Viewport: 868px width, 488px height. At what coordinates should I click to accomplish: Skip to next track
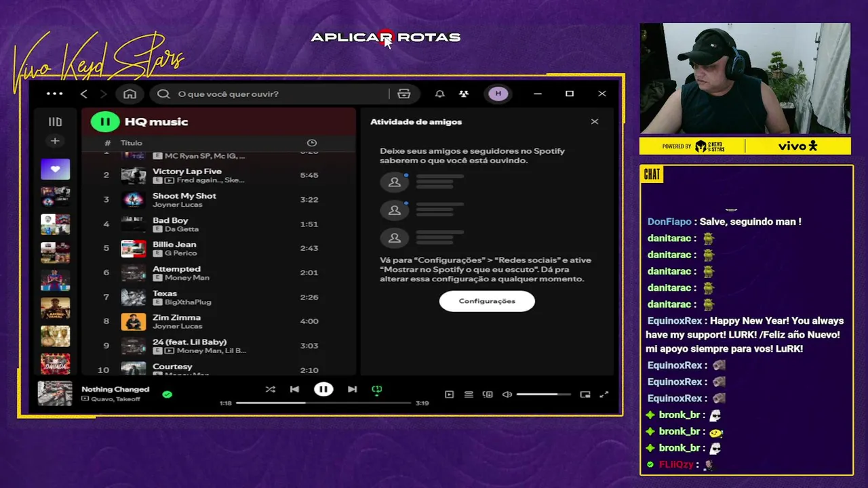[352, 389]
